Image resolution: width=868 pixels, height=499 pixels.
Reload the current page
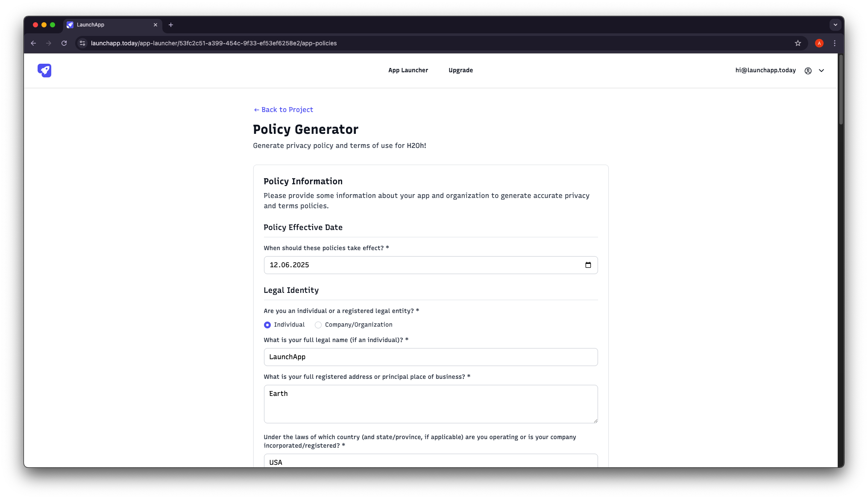click(x=64, y=43)
